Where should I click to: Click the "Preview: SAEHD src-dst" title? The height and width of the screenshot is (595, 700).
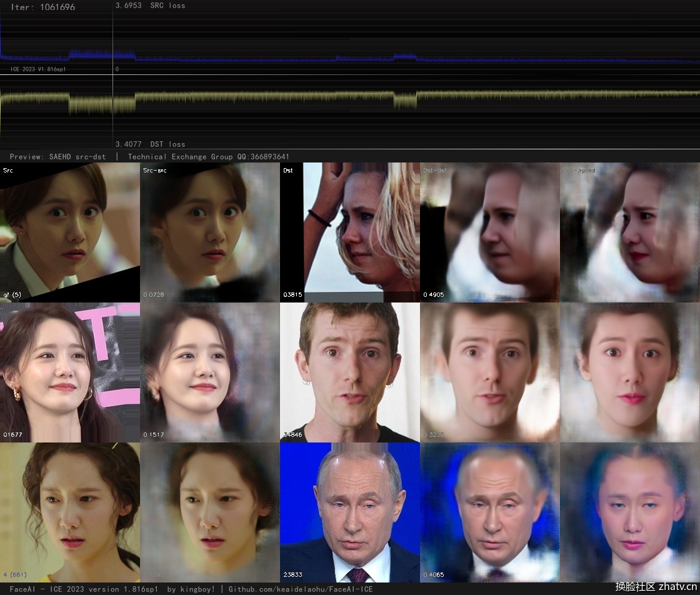[57, 157]
